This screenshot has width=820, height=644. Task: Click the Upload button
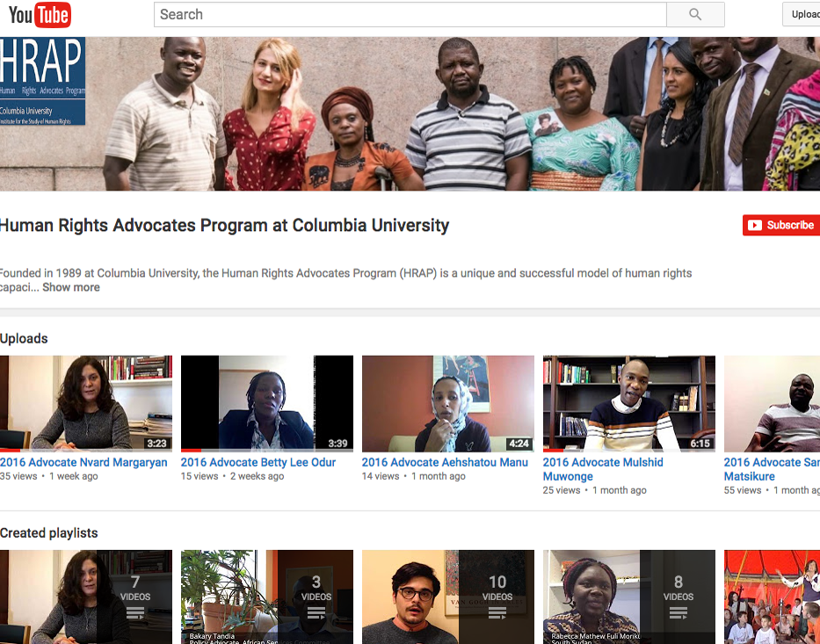803,15
